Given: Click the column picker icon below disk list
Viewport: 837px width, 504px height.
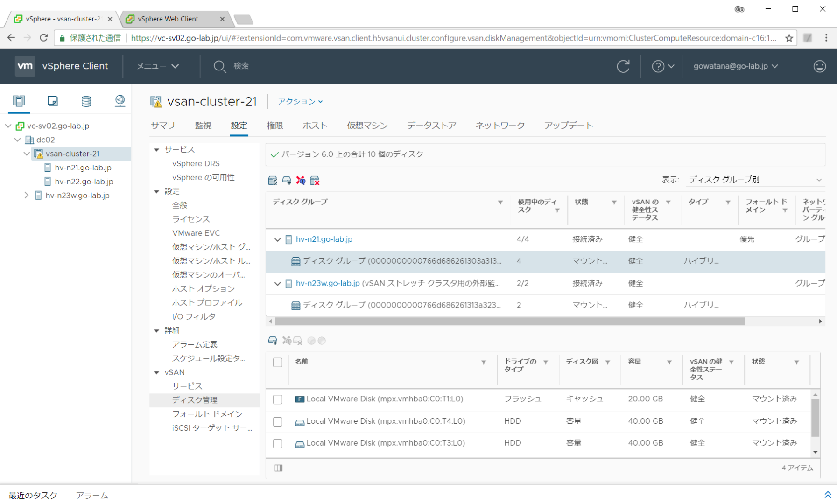Looking at the screenshot, I should (279, 468).
